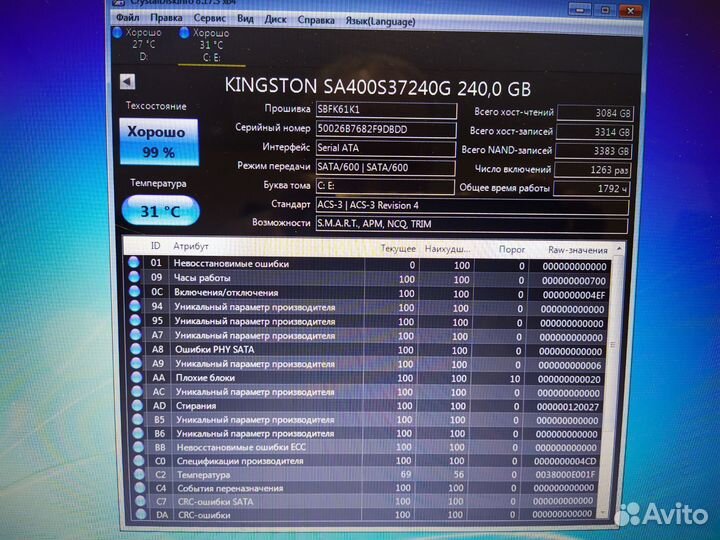720x540 pixels.
Task: Click the status icon of row 0C
Action: [135, 291]
